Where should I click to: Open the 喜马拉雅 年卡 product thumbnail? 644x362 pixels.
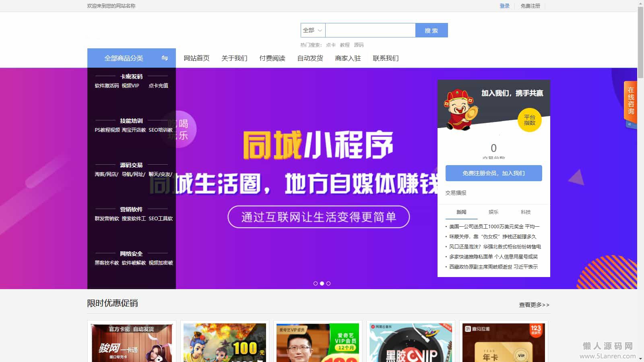pyautogui.click(x=504, y=342)
